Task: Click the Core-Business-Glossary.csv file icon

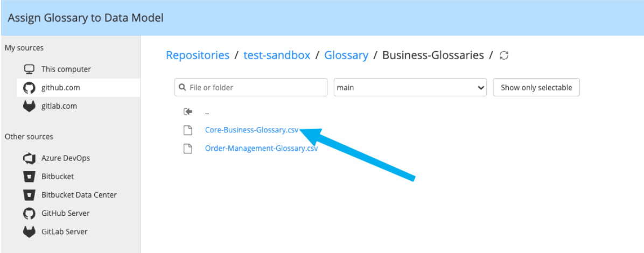Action: click(187, 130)
